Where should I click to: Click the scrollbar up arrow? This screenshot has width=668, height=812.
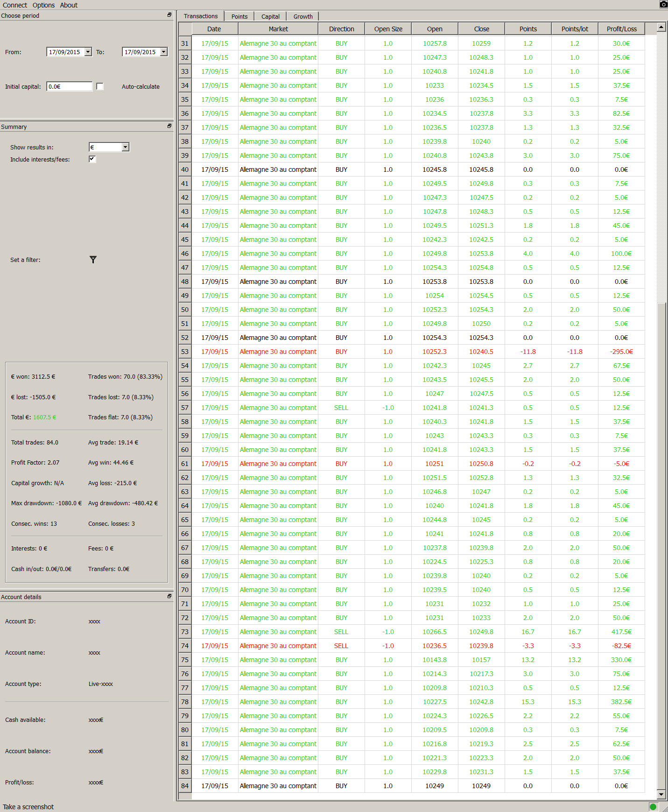point(661,27)
